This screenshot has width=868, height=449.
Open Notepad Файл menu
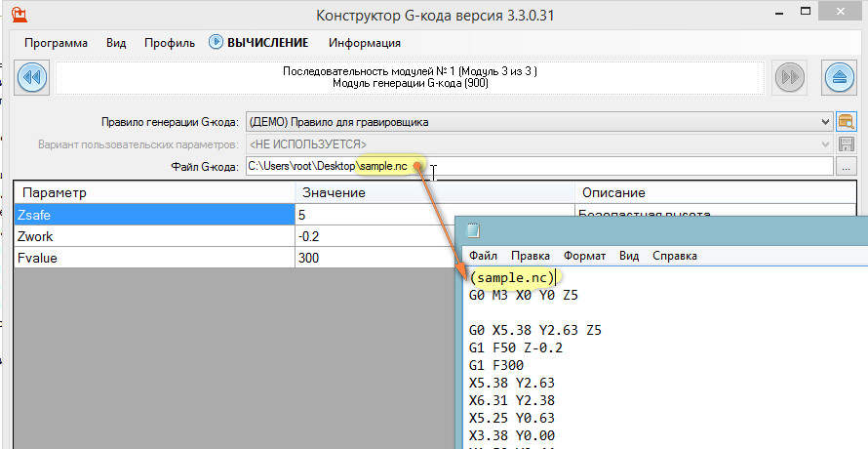483,256
